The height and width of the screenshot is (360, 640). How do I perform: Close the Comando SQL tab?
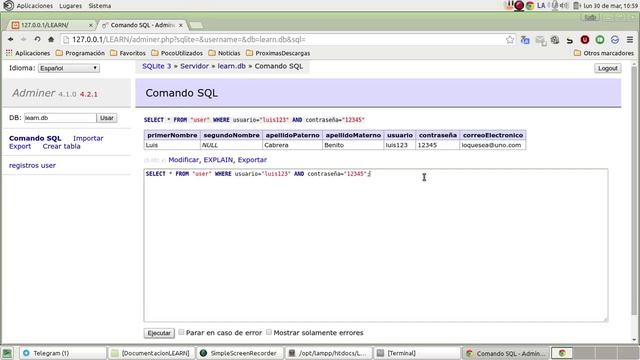180,25
